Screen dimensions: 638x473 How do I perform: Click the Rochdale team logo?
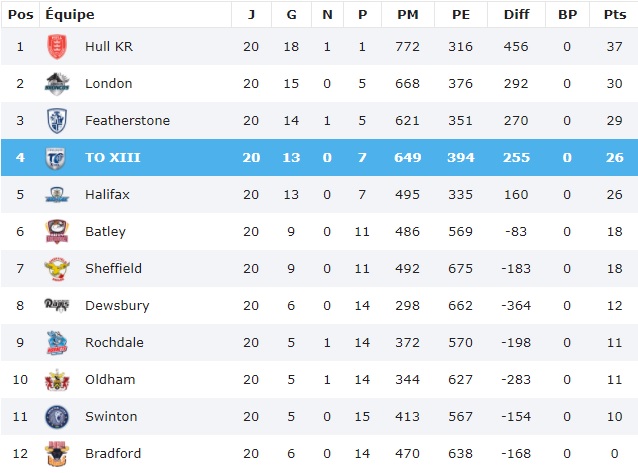(x=57, y=343)
